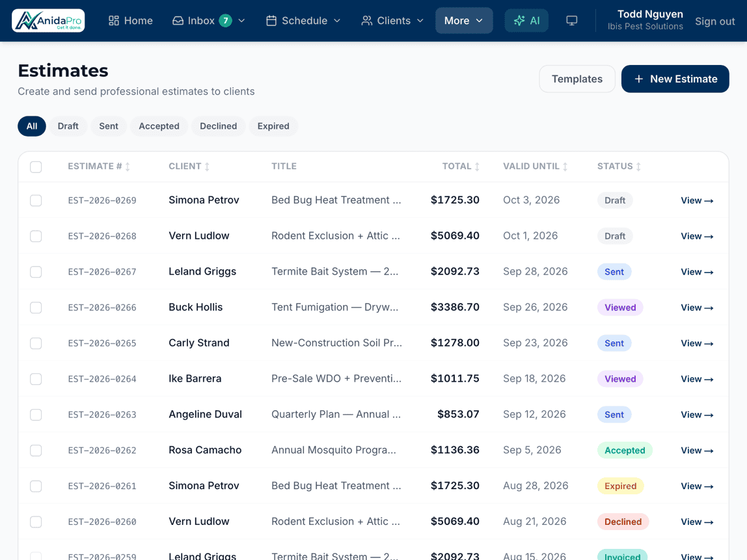
Task: Check the EST-2026-0267 row checkbox
Action: click(36, 272)
